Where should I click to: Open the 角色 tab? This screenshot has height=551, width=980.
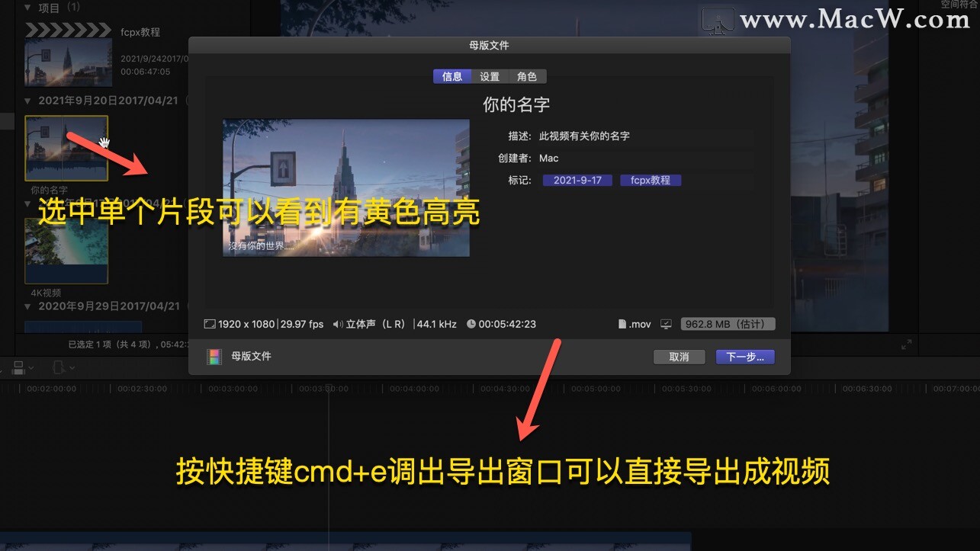527,76
